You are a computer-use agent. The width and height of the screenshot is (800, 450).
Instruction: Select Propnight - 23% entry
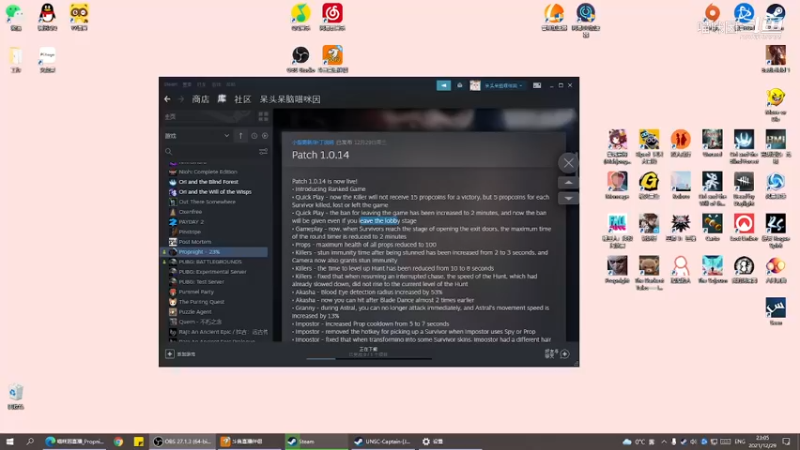tap(216, 252)
